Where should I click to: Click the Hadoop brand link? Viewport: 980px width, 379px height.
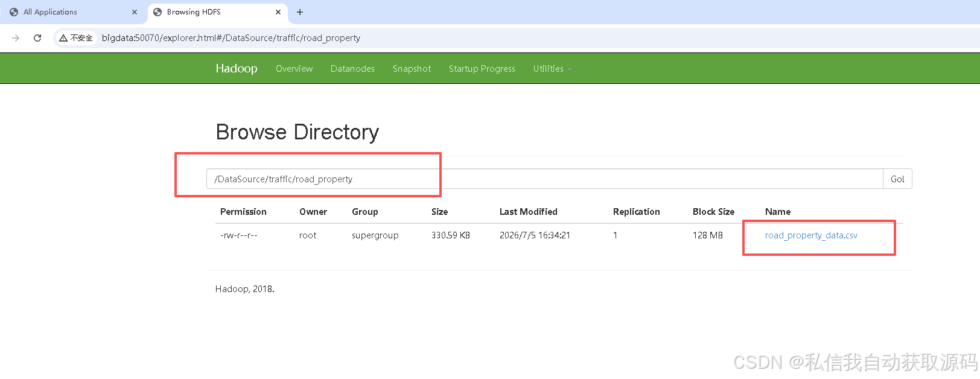pos(237,68)
